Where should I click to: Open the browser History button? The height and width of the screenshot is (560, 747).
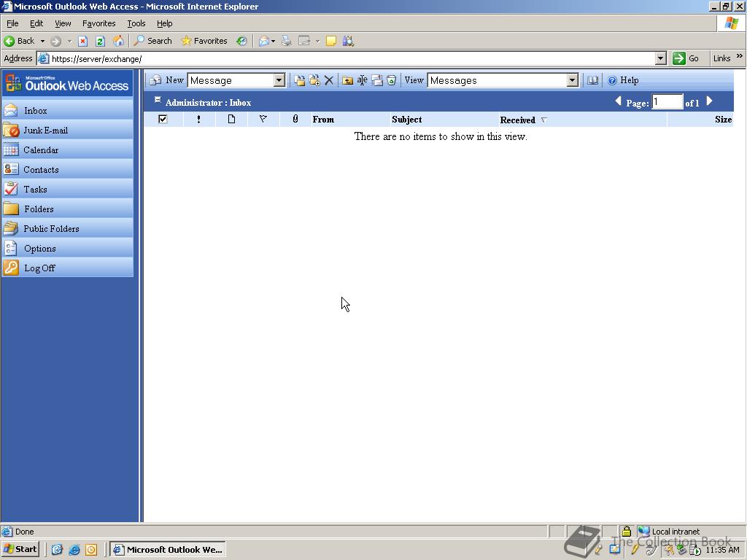point(241,41)
